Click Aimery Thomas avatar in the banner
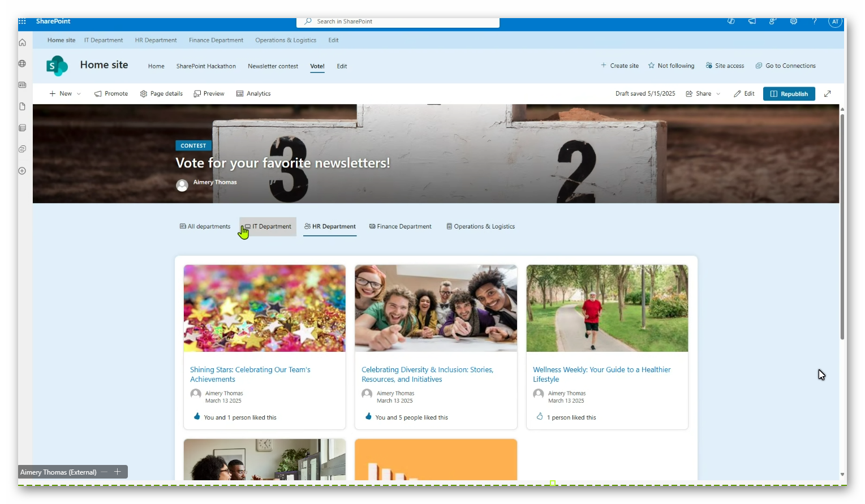Image resolution: width=865 pixels, height=504 pixels. [182, 186]
